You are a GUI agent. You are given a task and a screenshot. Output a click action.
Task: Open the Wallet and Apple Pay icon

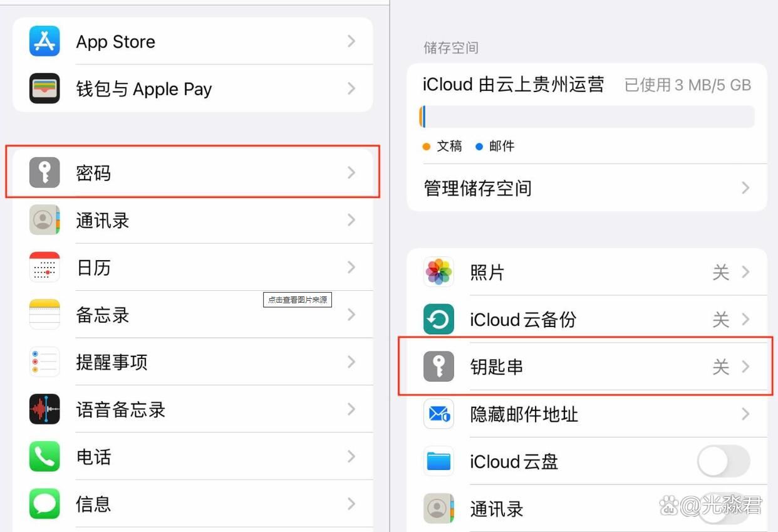pyautogui.click(x=44, y=88)
